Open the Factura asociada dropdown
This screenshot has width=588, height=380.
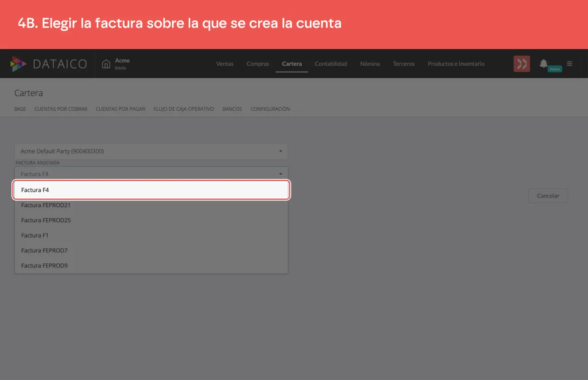tap(151, 174)
